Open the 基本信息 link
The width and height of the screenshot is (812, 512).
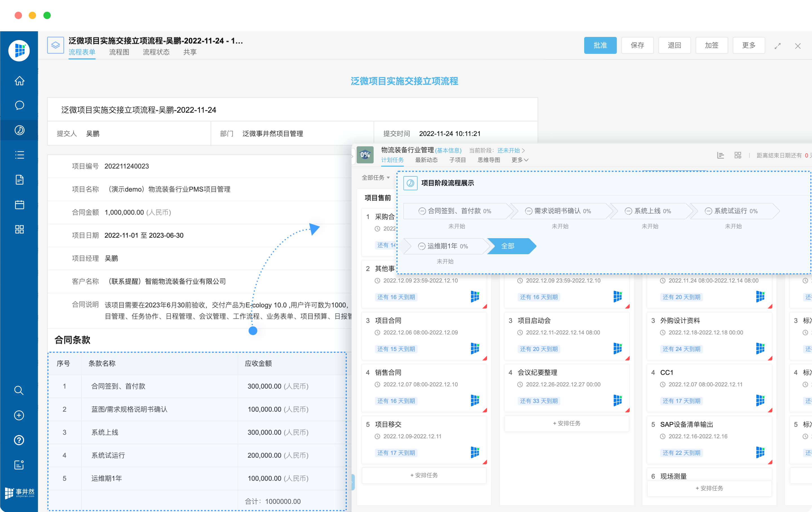coord(448,150)
